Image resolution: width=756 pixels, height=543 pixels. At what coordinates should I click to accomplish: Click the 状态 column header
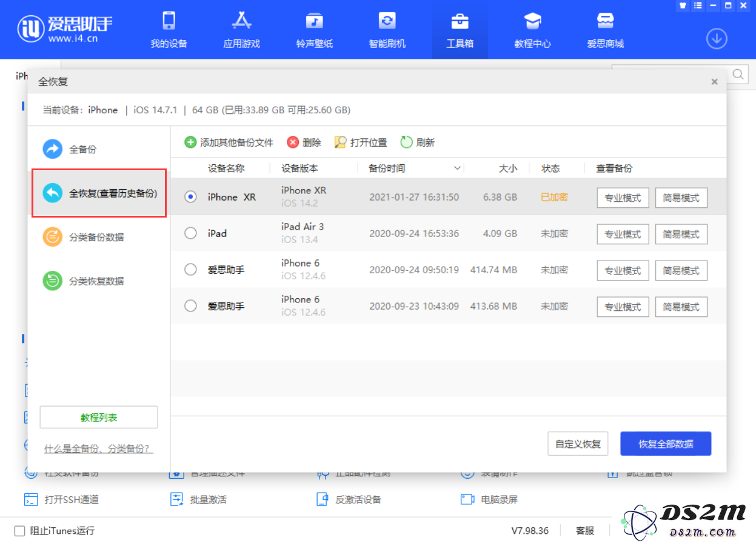coord(550,168)
